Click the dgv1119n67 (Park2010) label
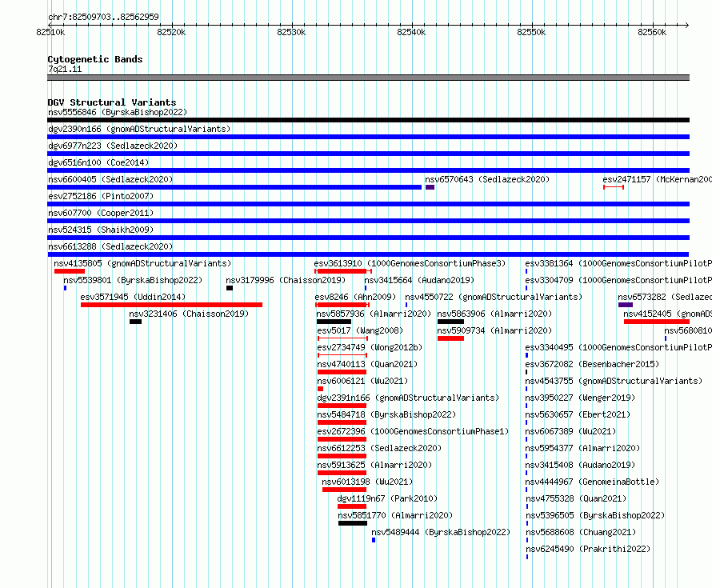The image size is (712, 588). [x=387, y=498]
